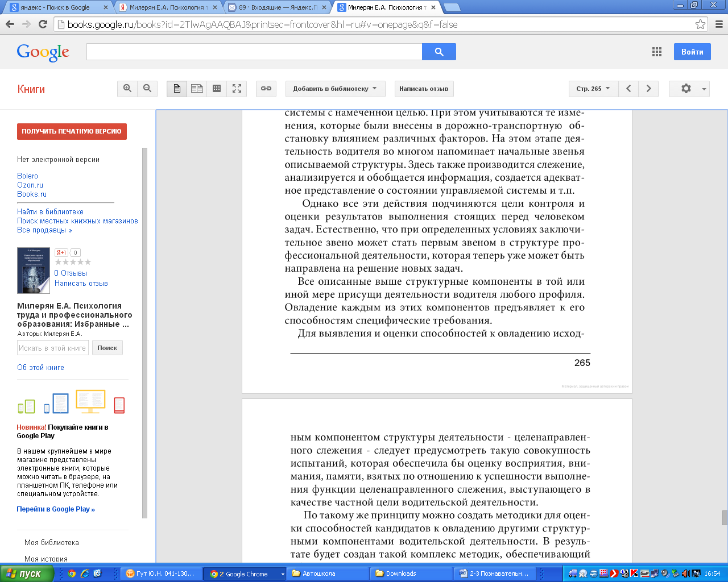Screen dimensions: 728x582
Task: Click the Google logo
Action: tap(43, 52)
